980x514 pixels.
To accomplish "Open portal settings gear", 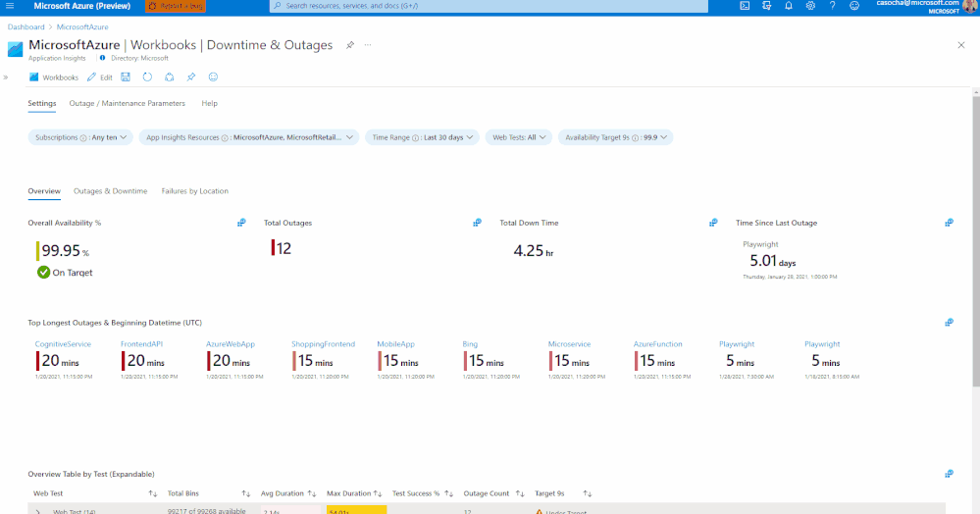I will [x=810, y=6].
